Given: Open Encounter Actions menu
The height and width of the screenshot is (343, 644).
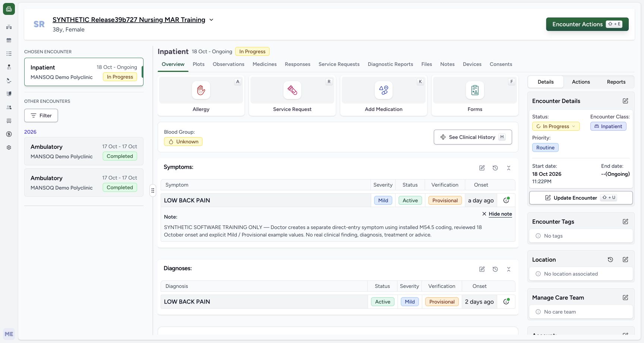Looking at the screenshot, I should coord(587,24).
